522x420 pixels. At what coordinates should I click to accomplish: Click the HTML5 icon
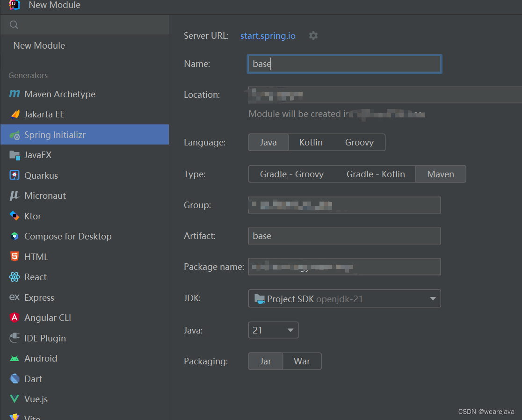coord(14,257)
